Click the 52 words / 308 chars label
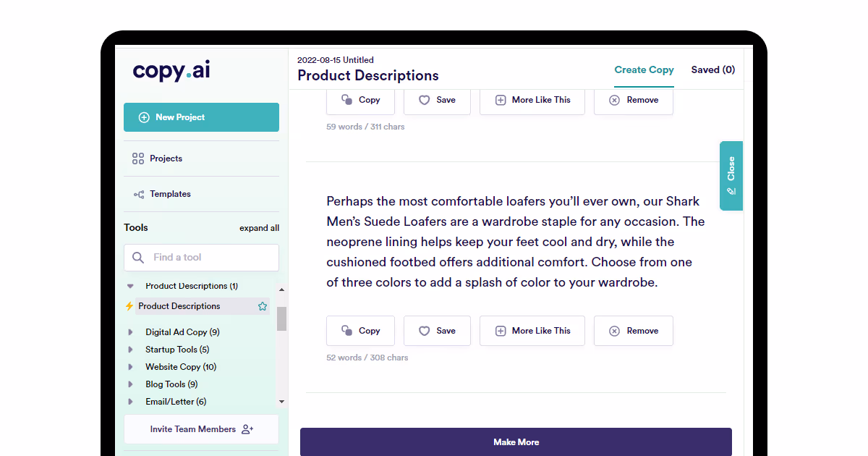 (x=367, y=358)
